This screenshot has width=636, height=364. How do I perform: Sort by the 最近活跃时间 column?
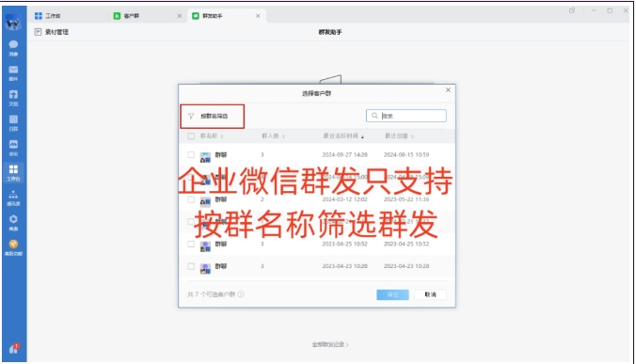click(343, 136)
